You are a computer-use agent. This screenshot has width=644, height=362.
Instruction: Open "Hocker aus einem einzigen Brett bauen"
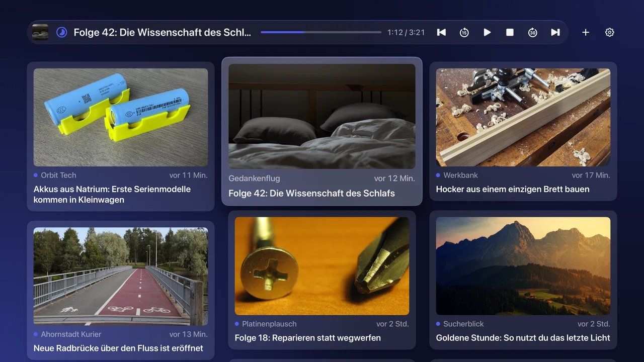513,189
